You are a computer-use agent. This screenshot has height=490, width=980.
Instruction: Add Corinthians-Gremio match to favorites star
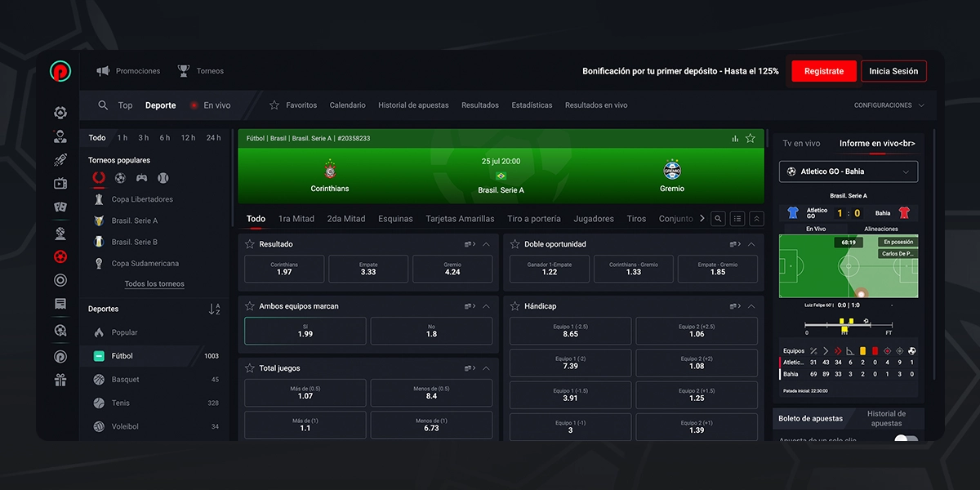tap(751, 139)
